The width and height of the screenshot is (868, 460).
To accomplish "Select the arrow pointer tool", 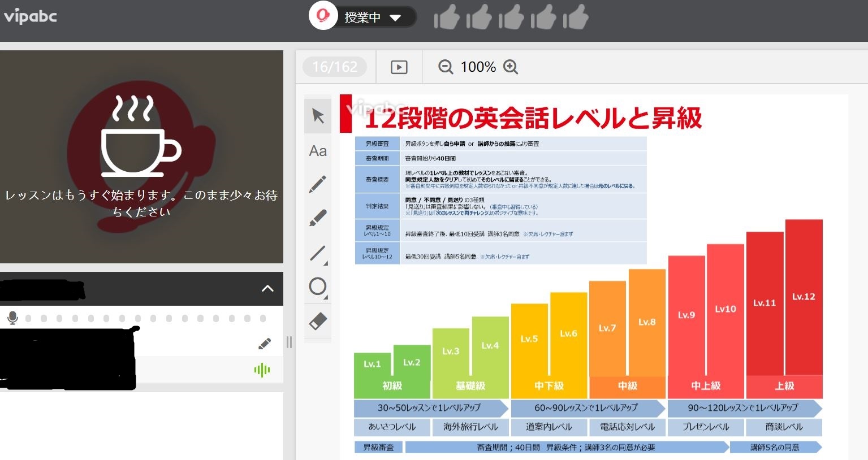I will tap(318, 116).
